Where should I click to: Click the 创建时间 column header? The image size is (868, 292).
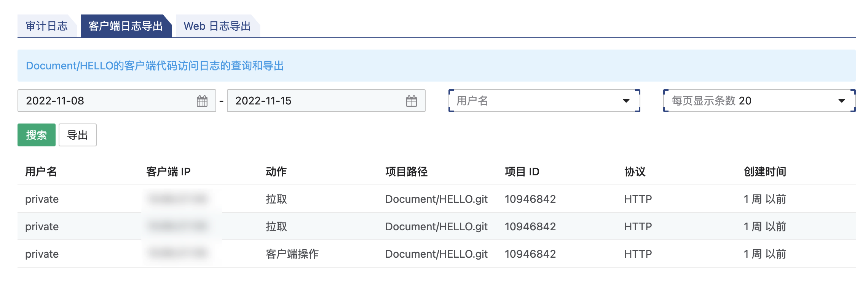(x=765, y=172)
